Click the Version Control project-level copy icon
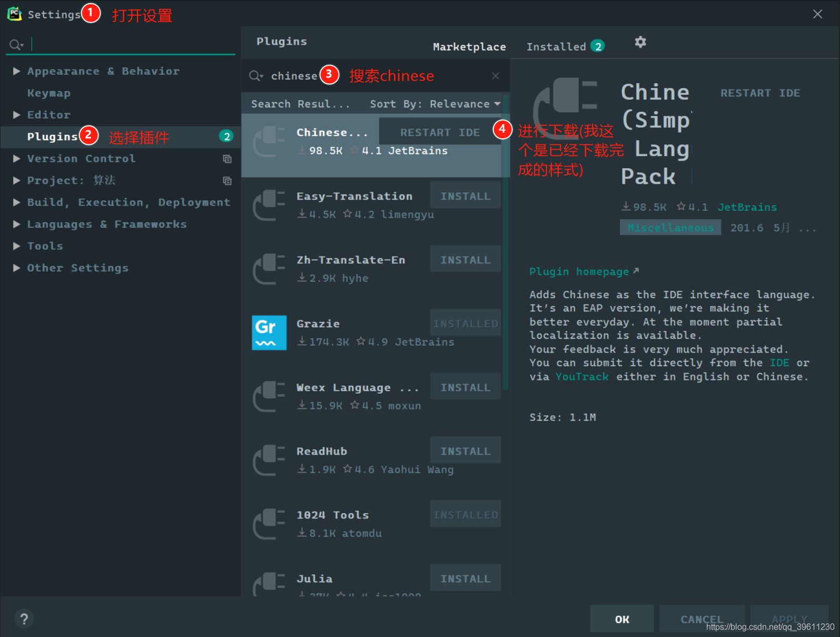Viewport: 840px width, 637px height. click(x=227, y=159)
